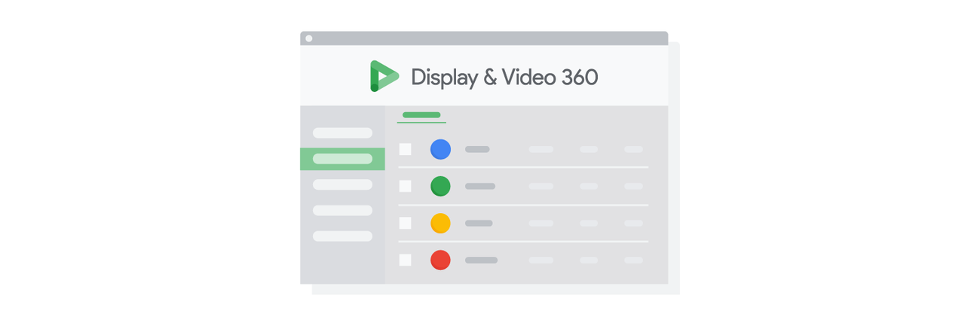Click the green circle icon
This screenshot has width=980, height=326.
440,186
